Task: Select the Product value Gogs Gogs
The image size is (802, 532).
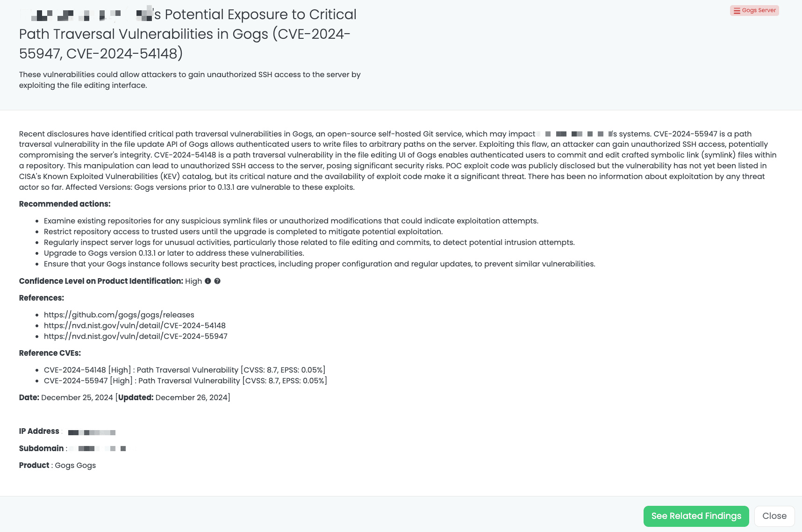Action: pos(75,465)
